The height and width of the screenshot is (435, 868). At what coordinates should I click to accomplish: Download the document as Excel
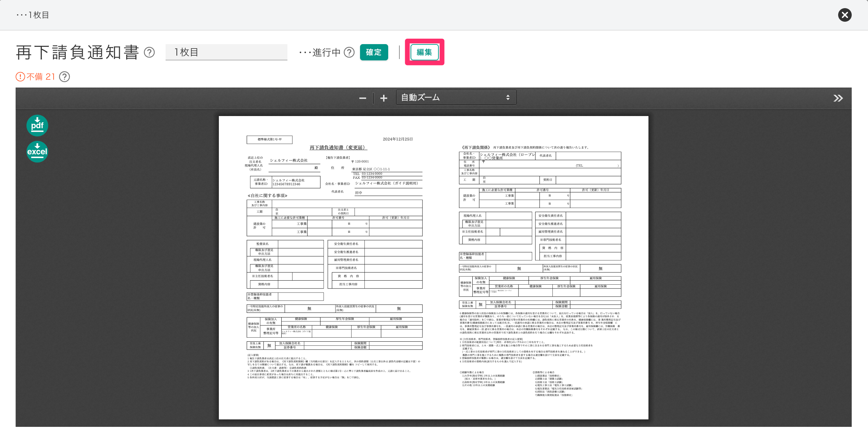[37, 152]
